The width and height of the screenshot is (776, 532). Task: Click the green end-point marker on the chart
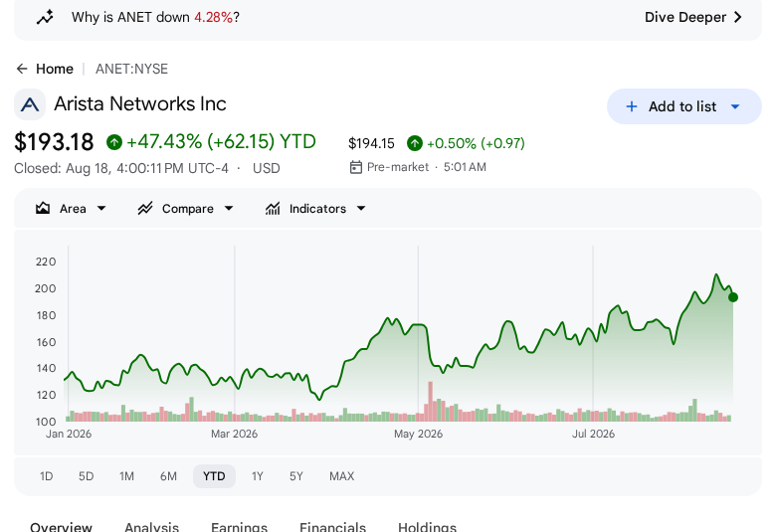pyautogui.click(x=733, y=297)
